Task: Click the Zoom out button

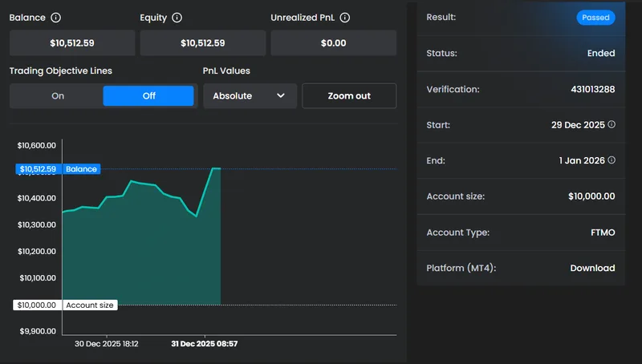Action: point(349,95)
